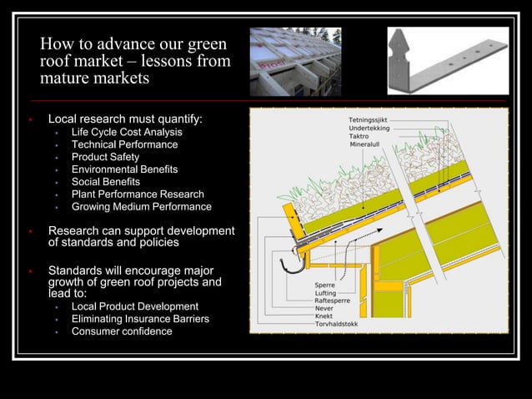Click the 'Raftesperre' label in diagram
The height and width of the screenshot is (399, 532).
[332, 301]
